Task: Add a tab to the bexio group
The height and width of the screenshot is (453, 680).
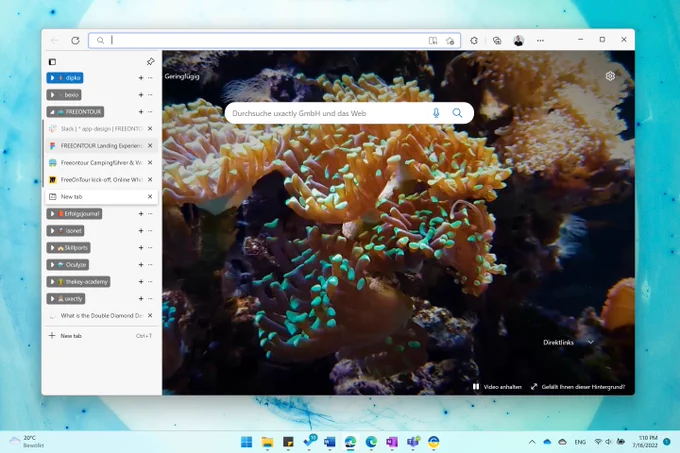Action: point(141,95)
